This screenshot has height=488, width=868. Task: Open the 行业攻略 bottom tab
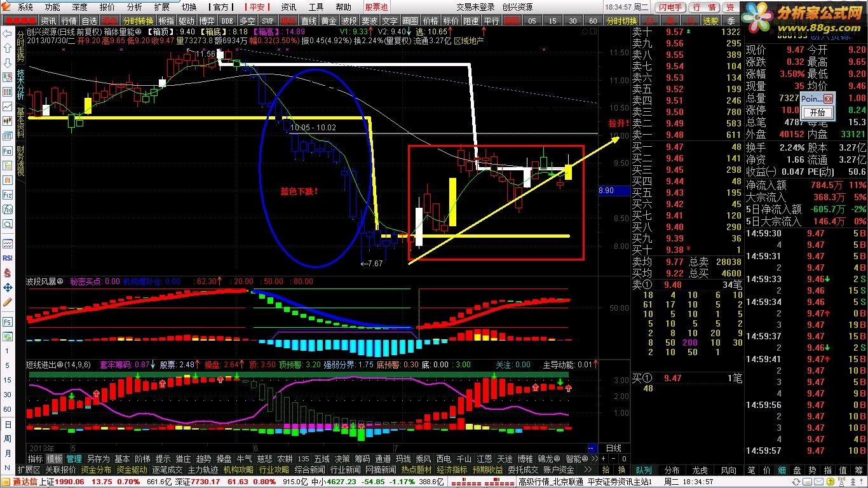(x=274, y=470)
